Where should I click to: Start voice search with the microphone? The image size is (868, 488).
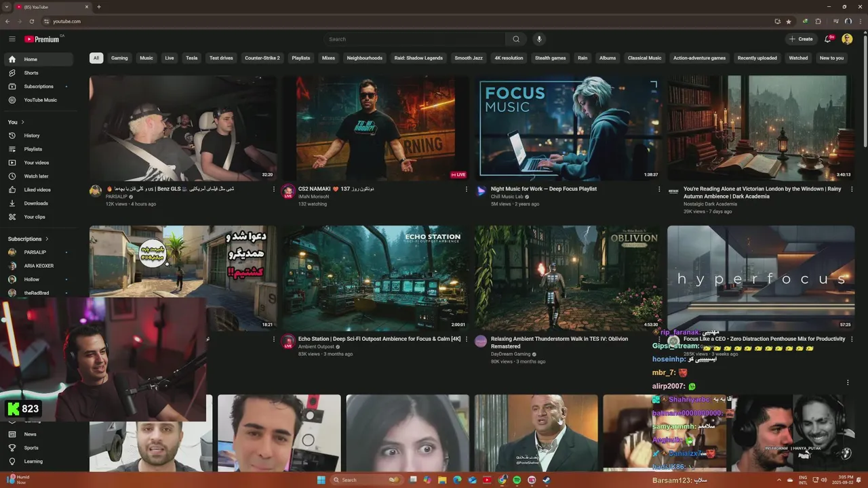540,39
